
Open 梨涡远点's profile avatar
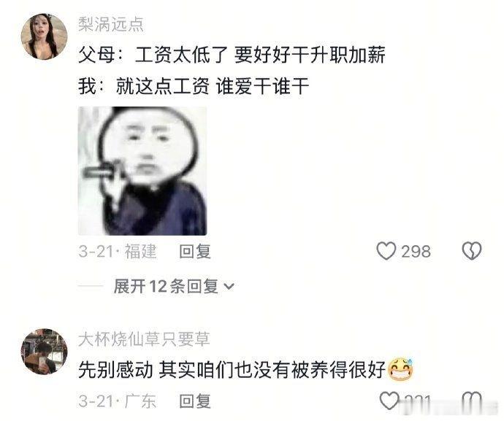(45, 36)
